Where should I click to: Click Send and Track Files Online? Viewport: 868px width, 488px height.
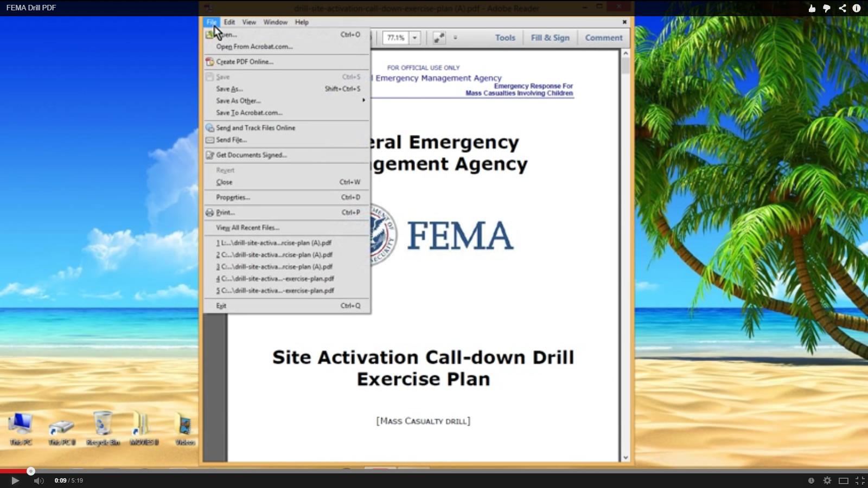point(286,128)
